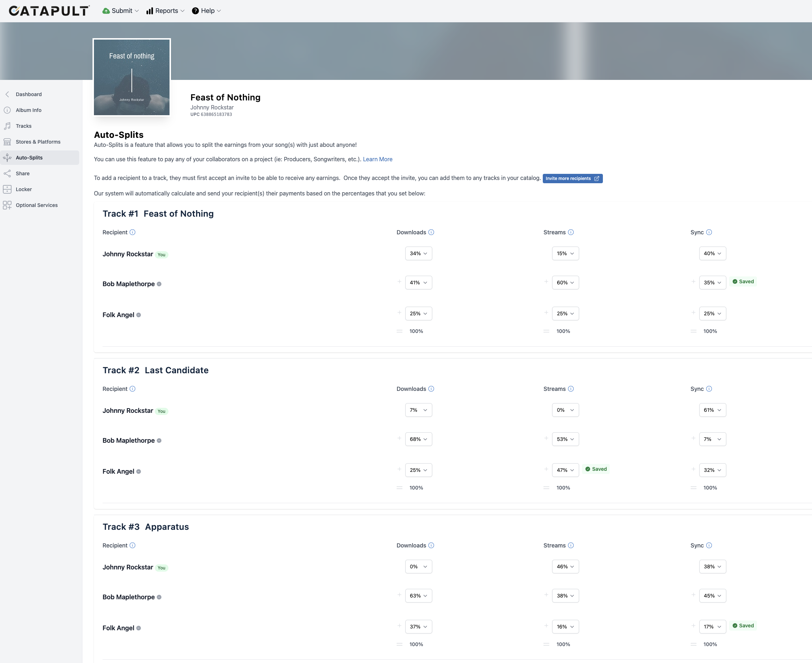
Task: Click Streams info icon in Track #3
Action: click(571, 545)
